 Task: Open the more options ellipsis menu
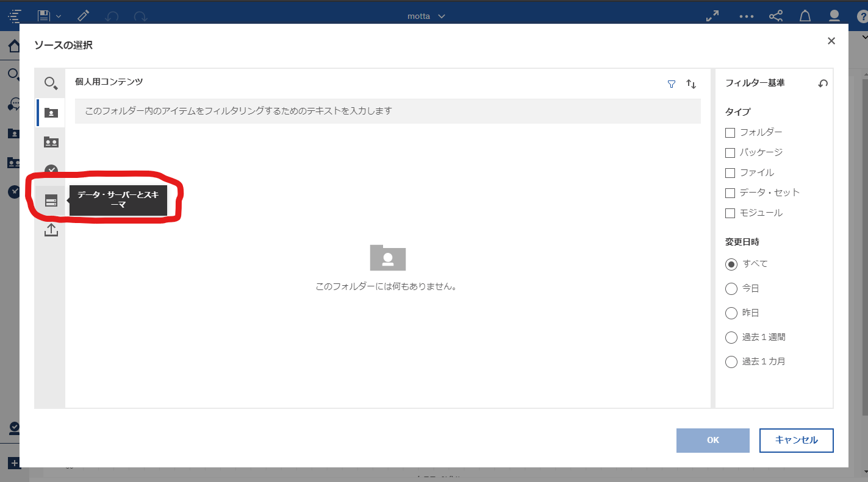click(x=746, y=16)
